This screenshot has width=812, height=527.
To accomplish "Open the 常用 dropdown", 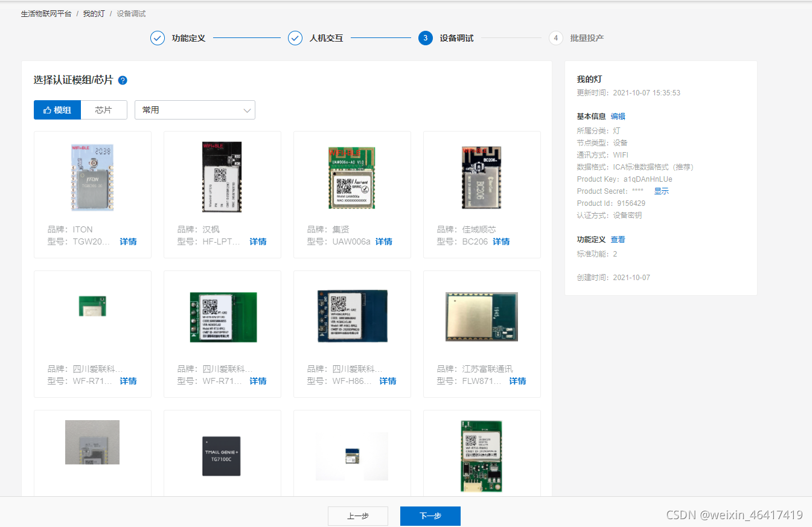I will click(x=195, y=110).
